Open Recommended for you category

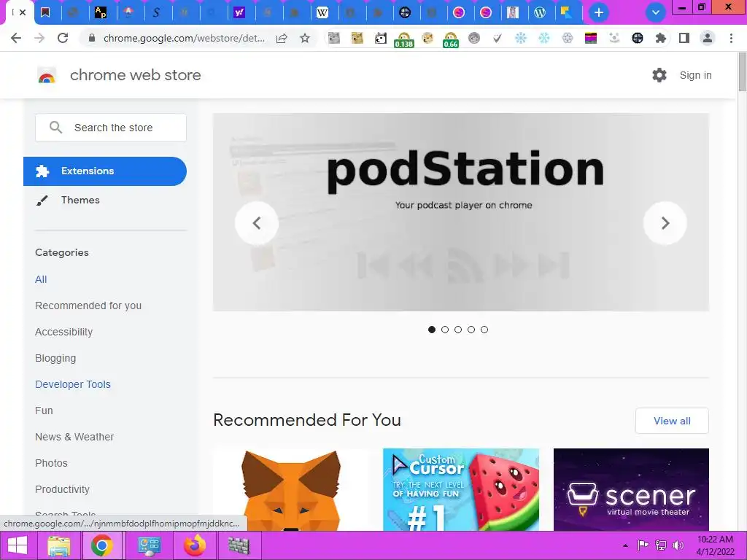point(88,306)
